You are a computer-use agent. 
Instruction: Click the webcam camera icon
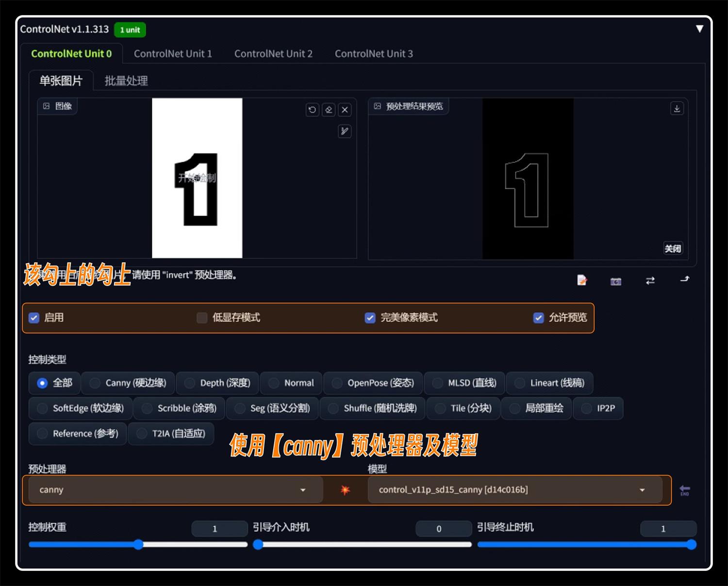click(x=615, y=281)
